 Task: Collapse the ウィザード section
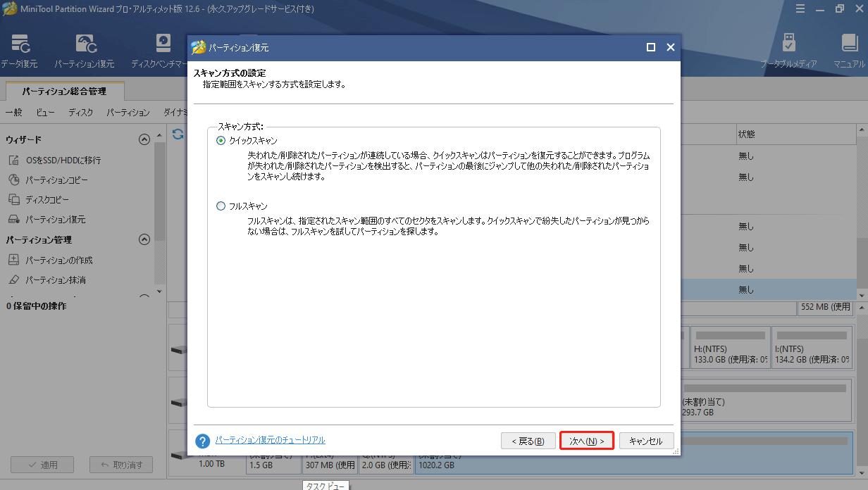(x=144, y=139)
